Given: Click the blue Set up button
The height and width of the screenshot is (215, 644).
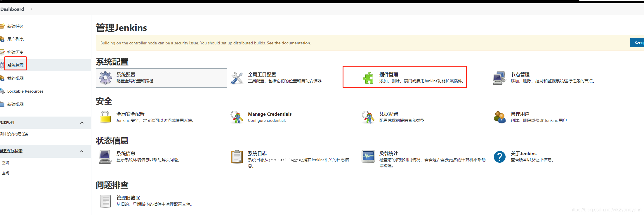Looking at the screenshot, I should click(637, 43).
